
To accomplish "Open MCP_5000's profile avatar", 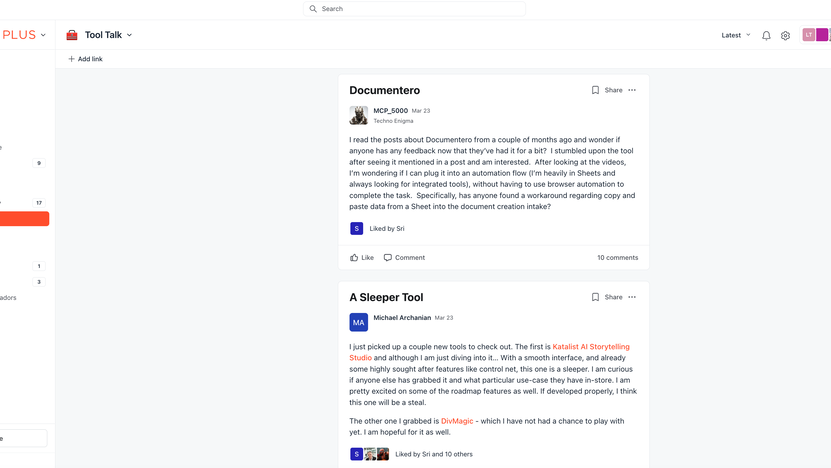I will click(358, 115).
